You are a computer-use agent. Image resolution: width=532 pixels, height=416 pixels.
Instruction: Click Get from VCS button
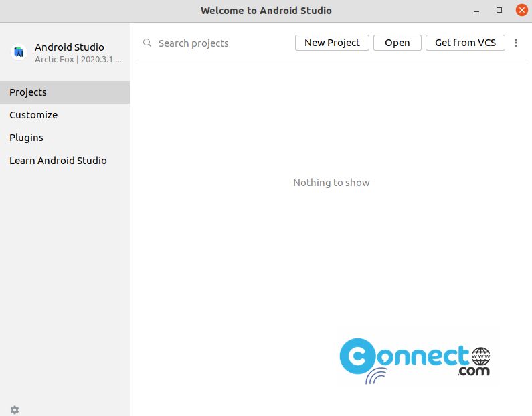[x=465, y=43]
